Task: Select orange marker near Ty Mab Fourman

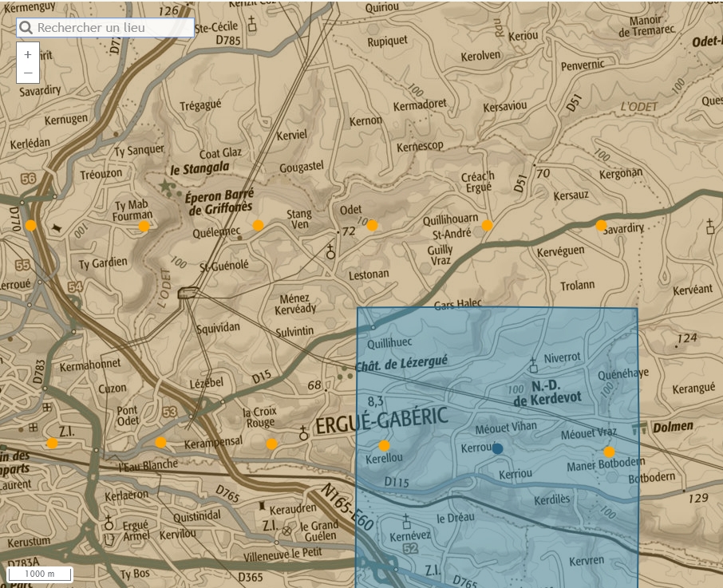Action: [144, 227]
